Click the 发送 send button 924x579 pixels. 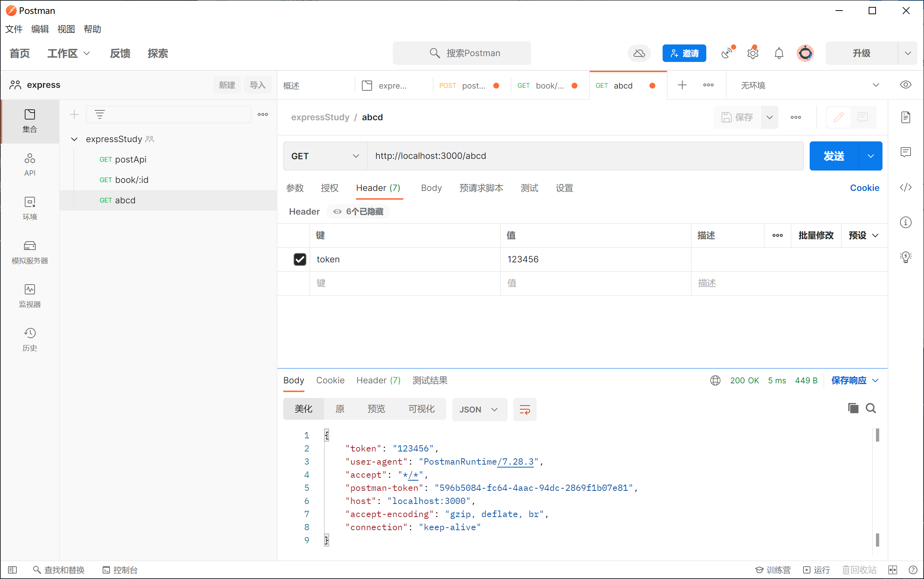834,156
